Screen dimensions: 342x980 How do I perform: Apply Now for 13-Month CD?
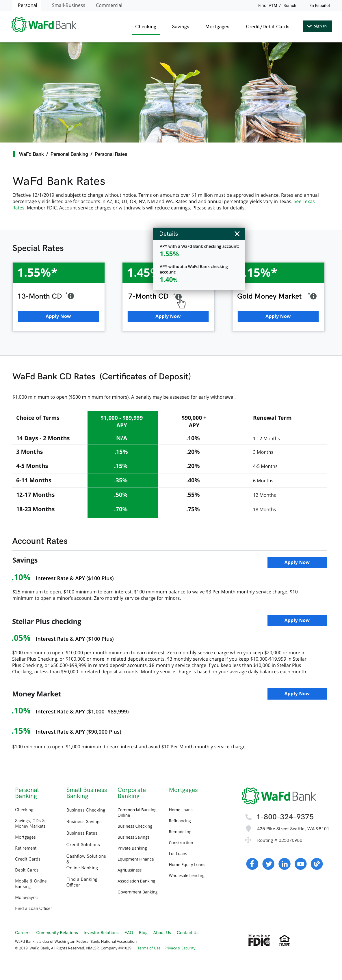58,316
